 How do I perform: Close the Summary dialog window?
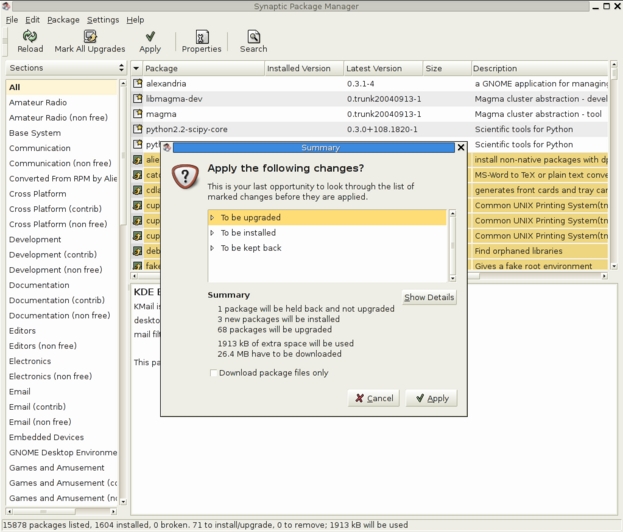pyautogui.click(x=461, y=147)
